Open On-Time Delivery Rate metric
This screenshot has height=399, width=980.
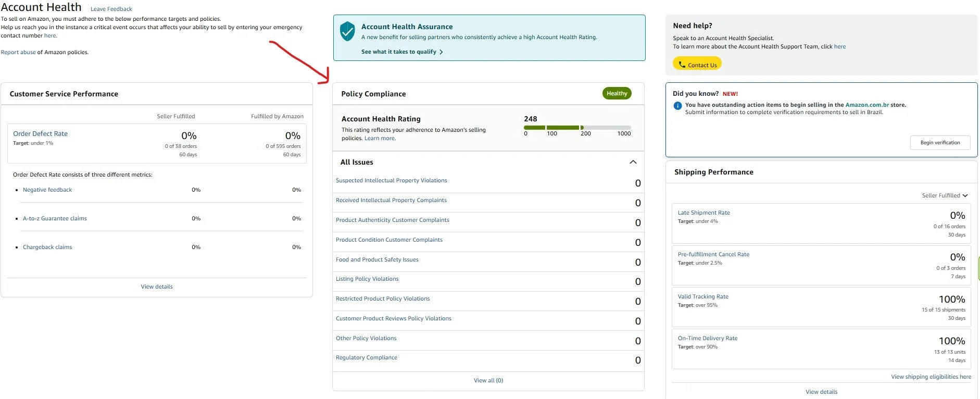(707, 338)
